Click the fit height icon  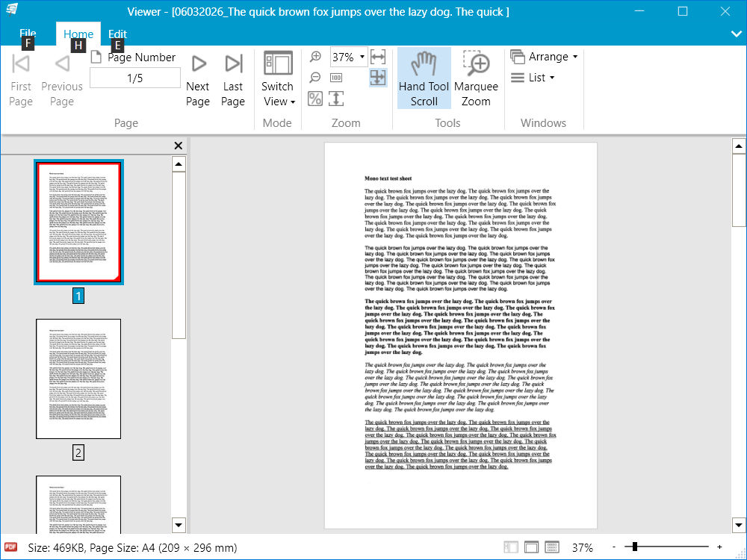[336, 99]
